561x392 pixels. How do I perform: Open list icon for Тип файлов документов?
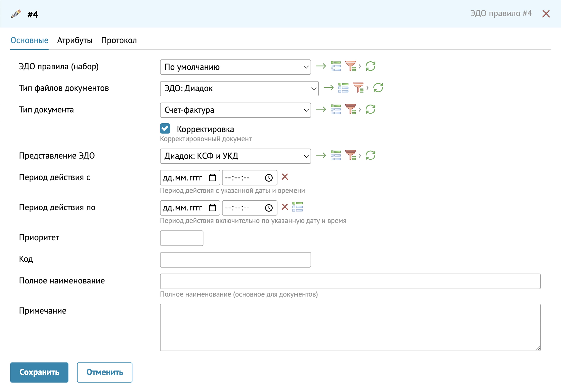[343, 88]
